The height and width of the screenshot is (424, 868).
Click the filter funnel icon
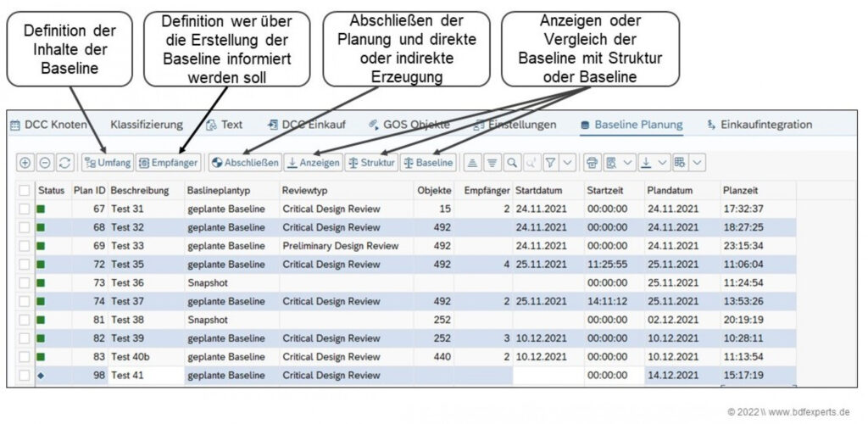[x=551, y=163]
